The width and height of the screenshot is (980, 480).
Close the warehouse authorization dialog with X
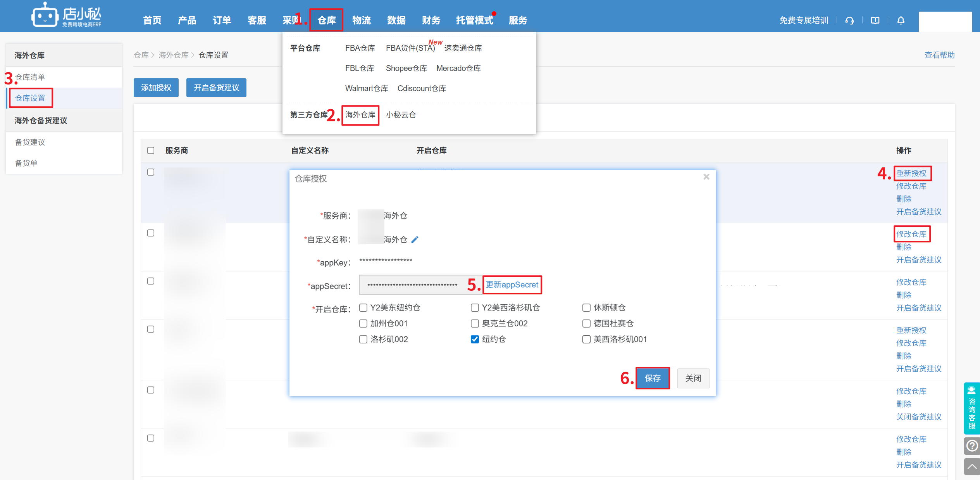tap(706, 177)
